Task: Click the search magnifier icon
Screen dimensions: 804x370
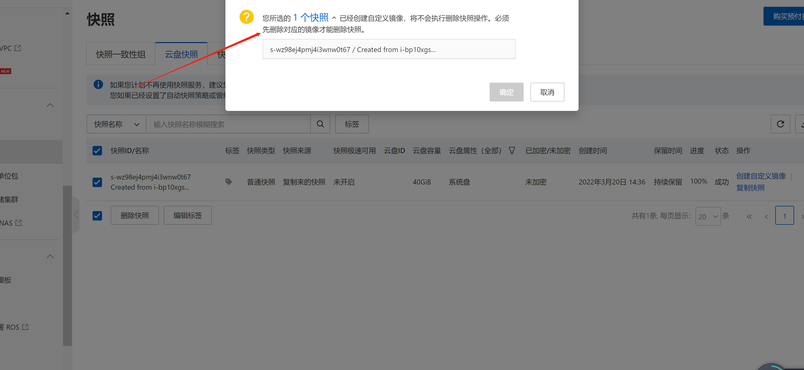Action: tap(320, 124)
